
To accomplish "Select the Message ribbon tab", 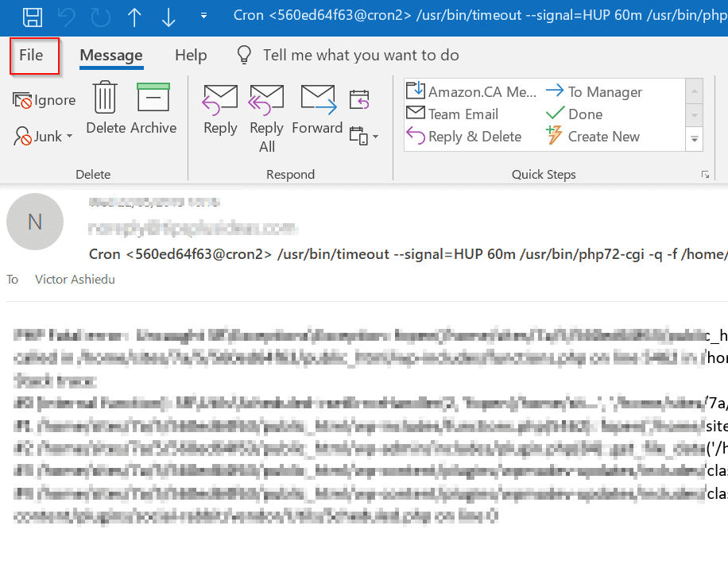I will coord(111,56).
